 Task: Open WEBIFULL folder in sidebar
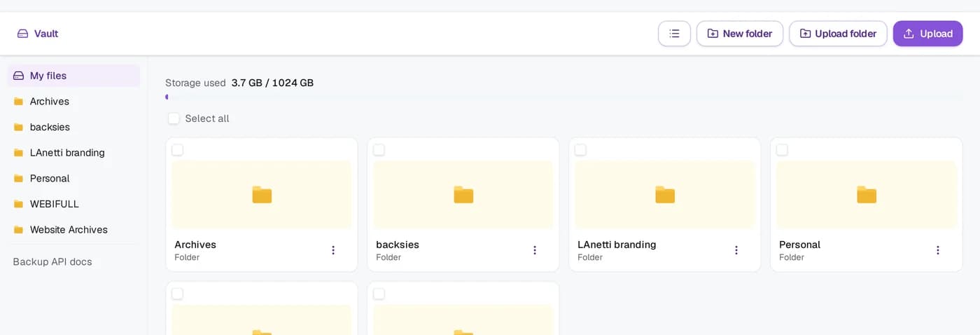(73, 204)
